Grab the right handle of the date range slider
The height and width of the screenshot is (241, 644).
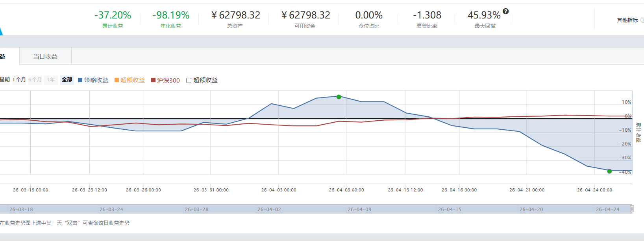point(632,209)
